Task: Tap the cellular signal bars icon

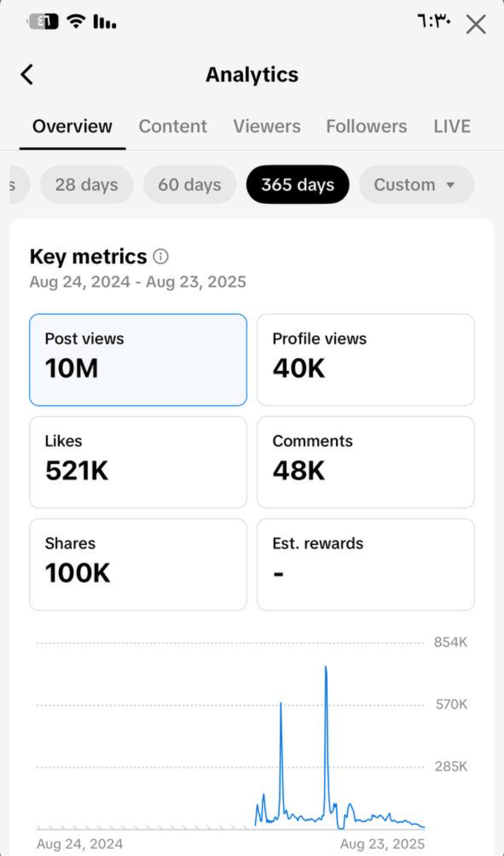Action: 105,21
